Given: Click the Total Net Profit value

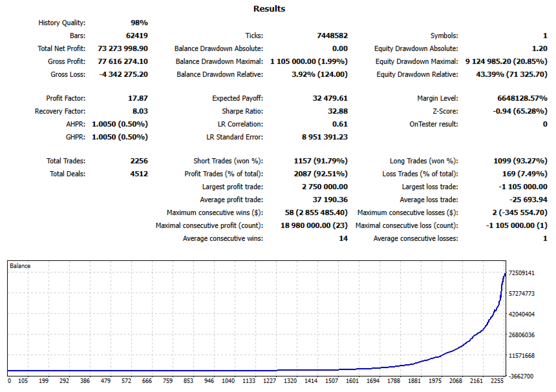Looking at the screenshot, I should coord(123,48).
